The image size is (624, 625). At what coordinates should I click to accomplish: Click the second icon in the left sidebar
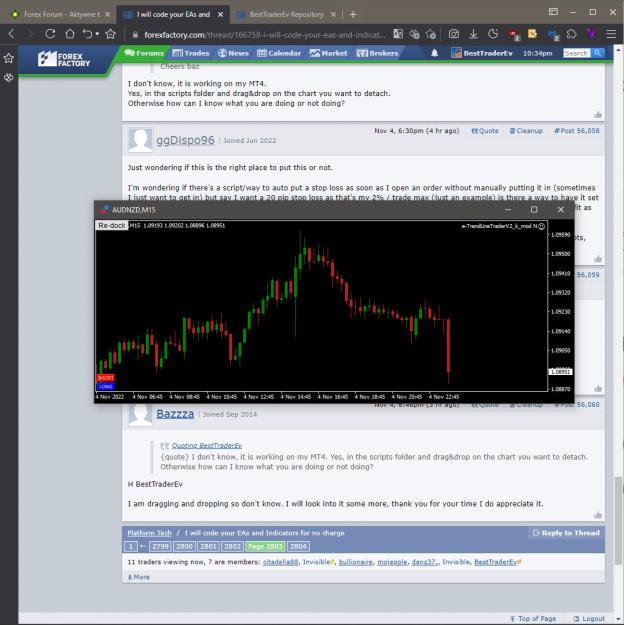pos(8,78)
